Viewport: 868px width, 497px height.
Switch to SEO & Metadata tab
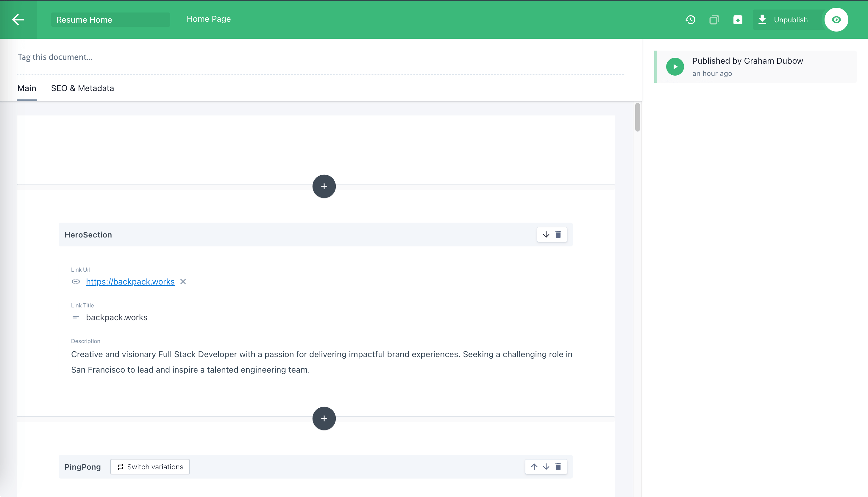tap(82, 88)
